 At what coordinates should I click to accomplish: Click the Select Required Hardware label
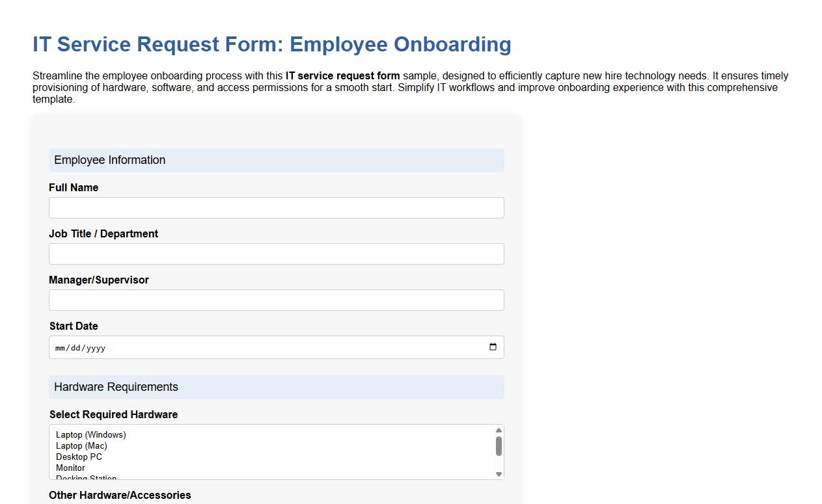pyautogui.click(x=113, y=414)
